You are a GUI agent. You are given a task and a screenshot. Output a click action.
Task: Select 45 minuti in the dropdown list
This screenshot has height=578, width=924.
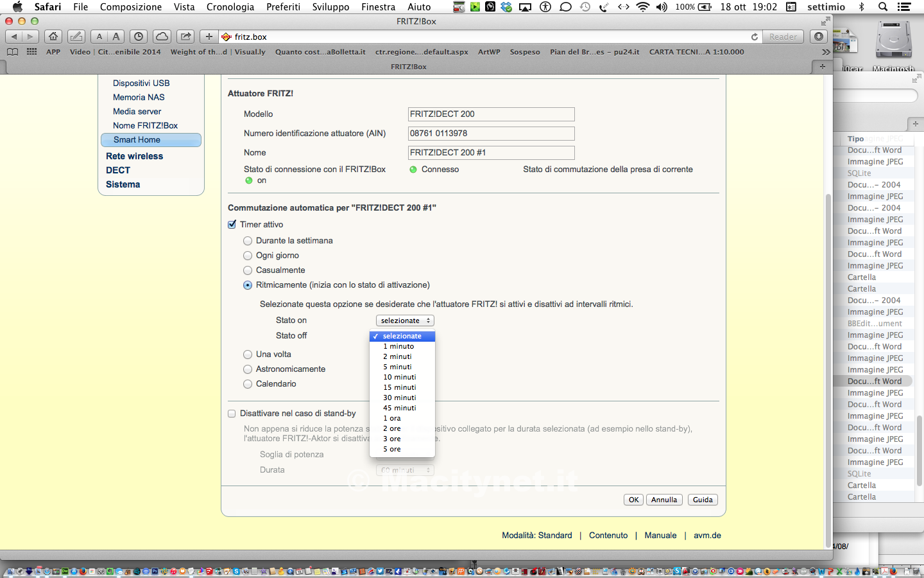(402, 408)
